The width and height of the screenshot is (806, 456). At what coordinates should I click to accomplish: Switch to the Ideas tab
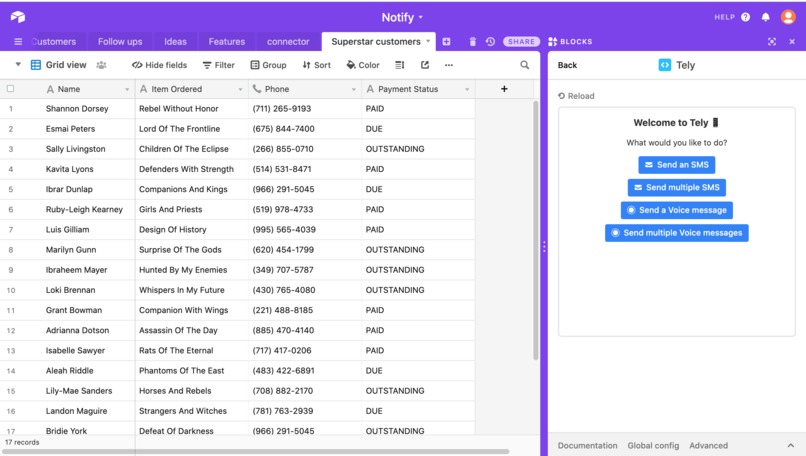click(x=175, y=42)
